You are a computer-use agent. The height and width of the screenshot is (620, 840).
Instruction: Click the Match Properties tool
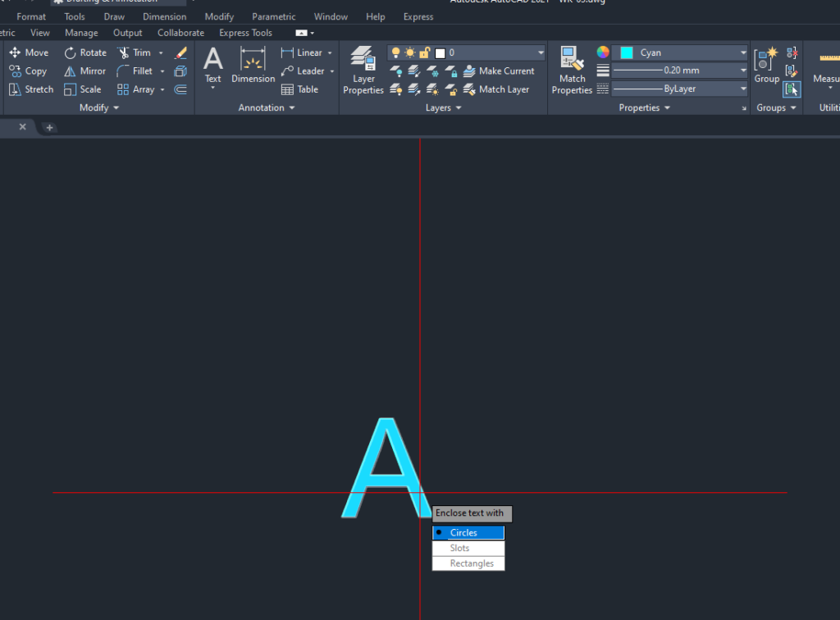tap(572, 70)
